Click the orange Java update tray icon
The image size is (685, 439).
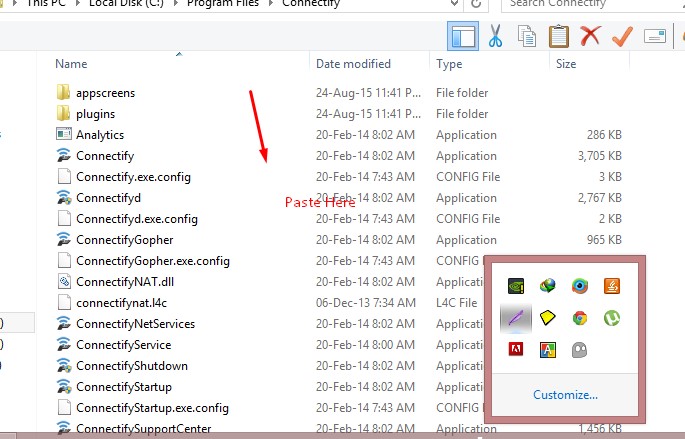(x=612, y=286)
